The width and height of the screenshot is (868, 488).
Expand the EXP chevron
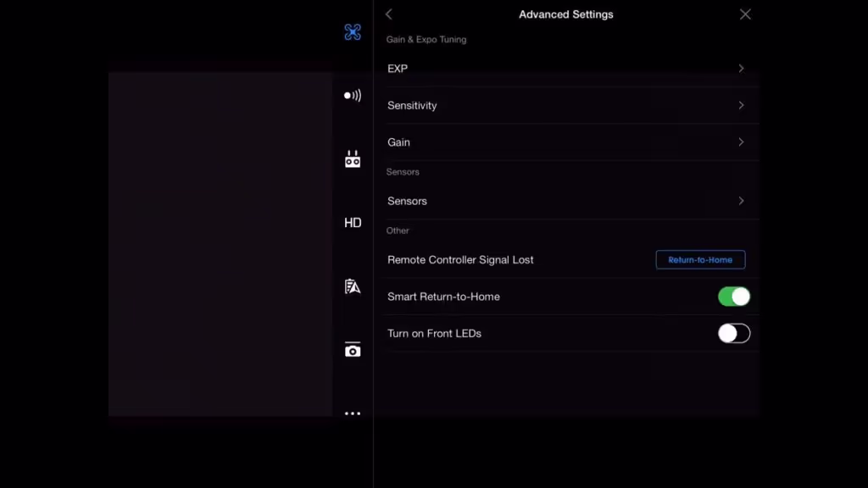pos(741,69)
